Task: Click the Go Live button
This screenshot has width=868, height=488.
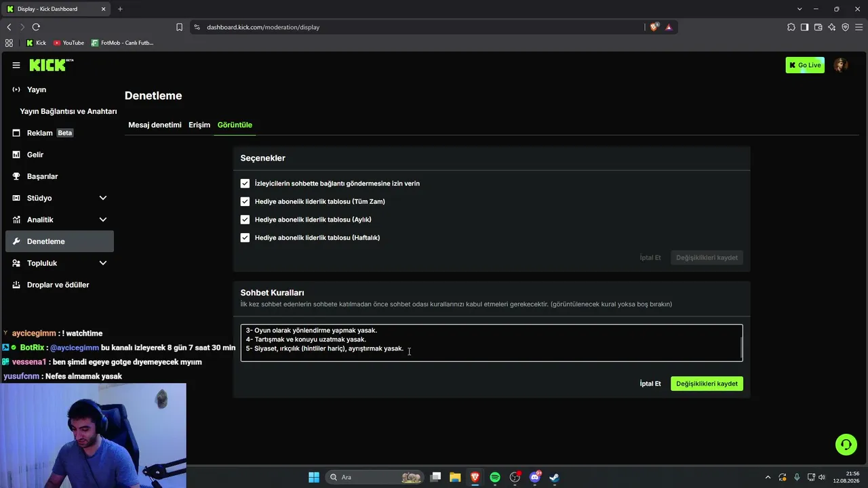Action: pos(805,65)
